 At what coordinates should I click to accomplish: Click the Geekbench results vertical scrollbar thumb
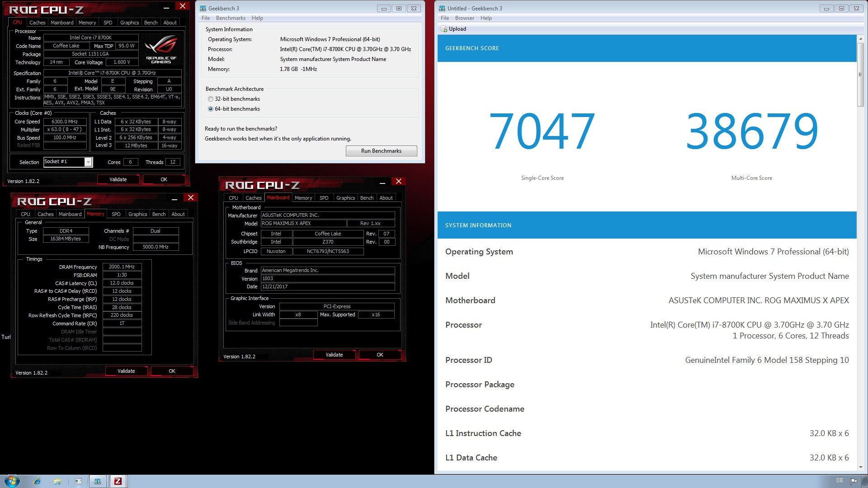coord(860,75)
